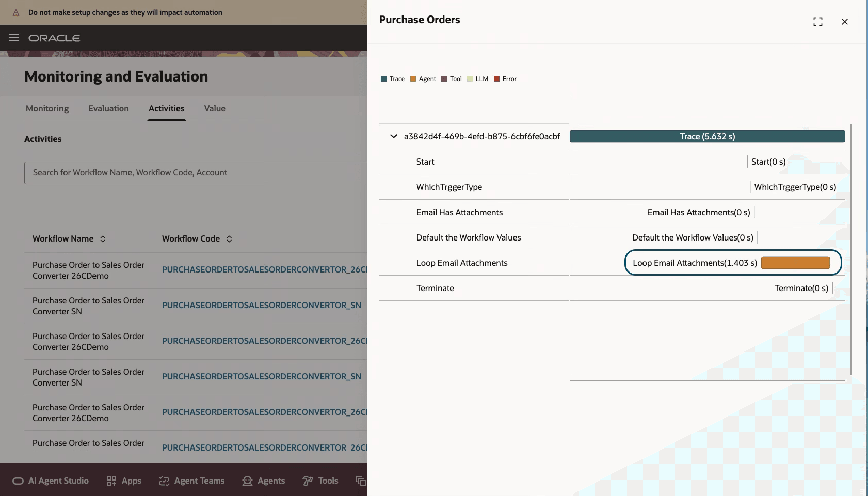
Task: Open Tools icon in bottom bar
Action: (308, 481)
